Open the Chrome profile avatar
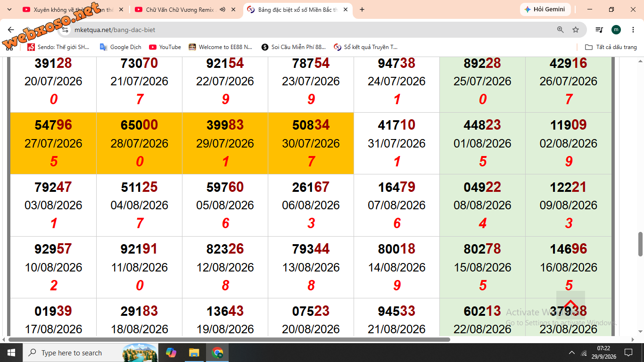 616,30
